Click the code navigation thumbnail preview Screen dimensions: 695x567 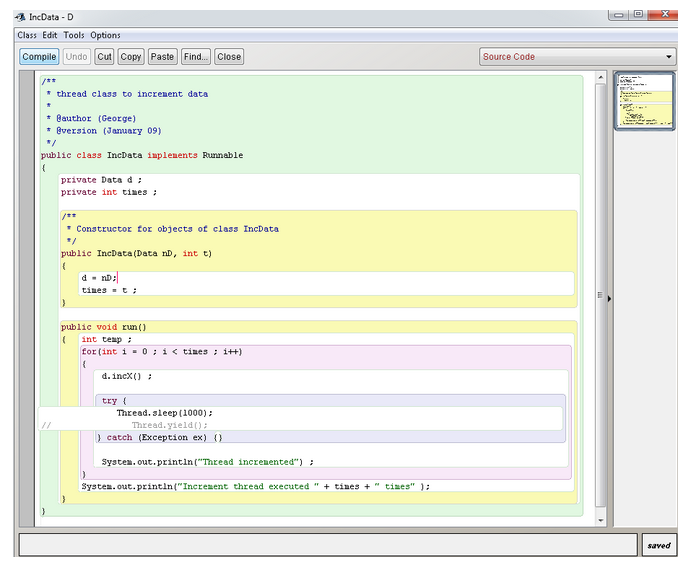[x=643, y=100]
